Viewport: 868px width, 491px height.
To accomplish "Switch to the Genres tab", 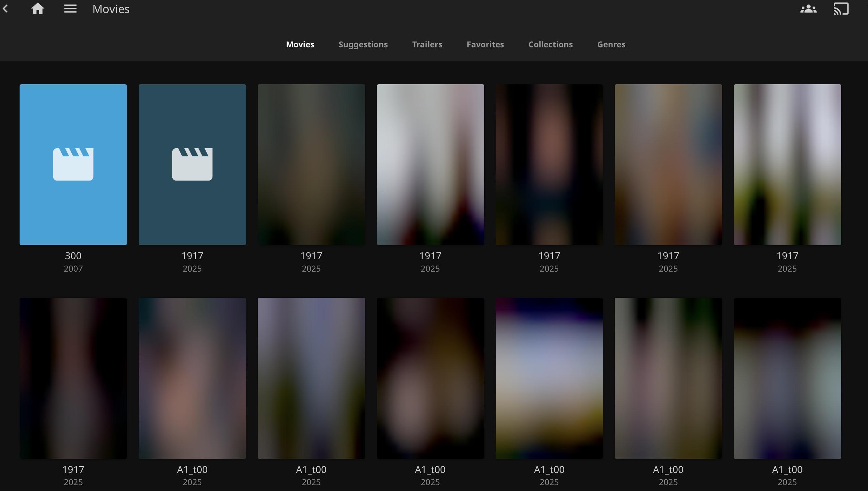I will [611, 44].
